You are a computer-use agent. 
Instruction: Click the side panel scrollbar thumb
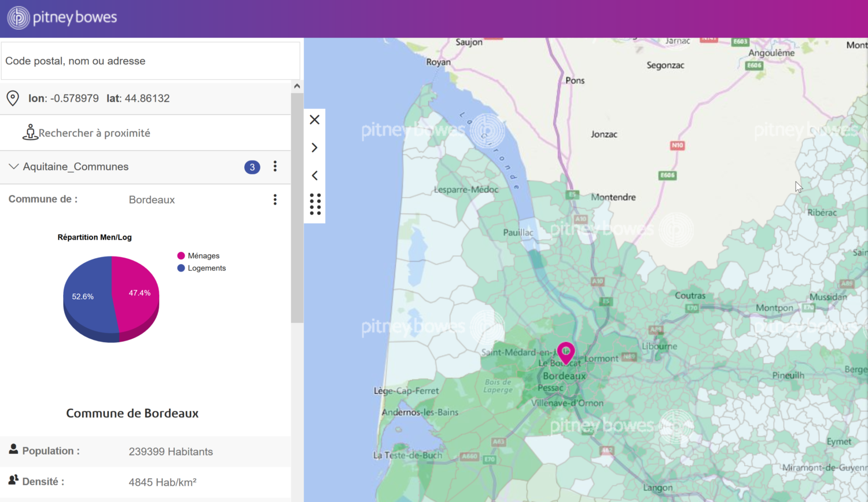pyautogui.click(x=297, y=207)
